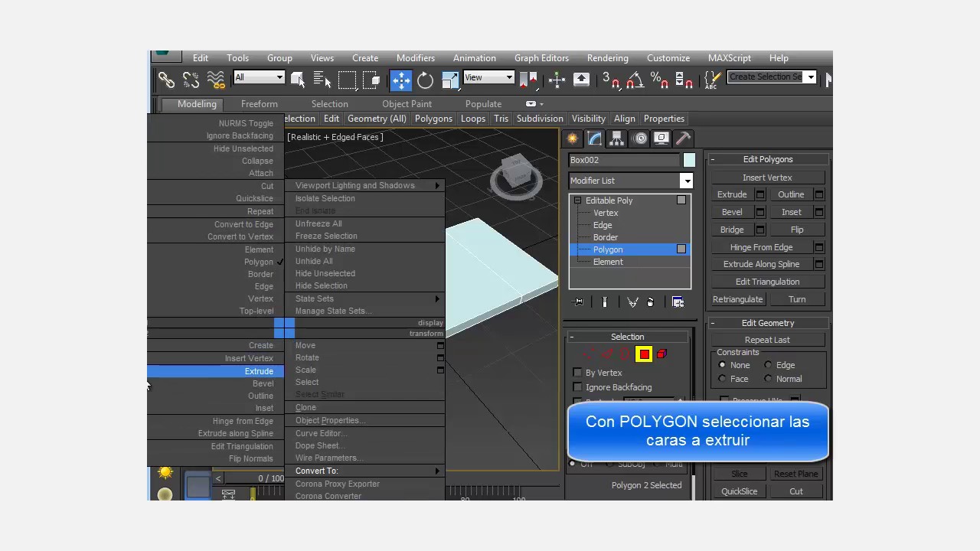Open the Rendering menu

tap(607, 58)
